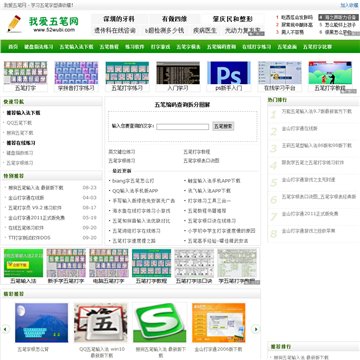The image size is (360, 360).
Task: Click the 五笔搜索 button
Action: [223, 126]
